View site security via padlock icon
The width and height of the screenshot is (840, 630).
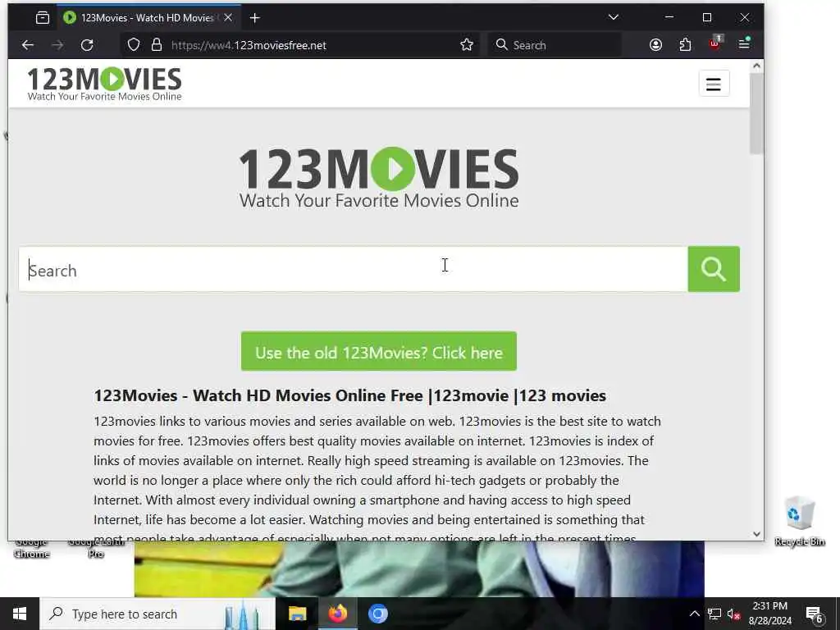pyautogui.click(x=157, y=45)
